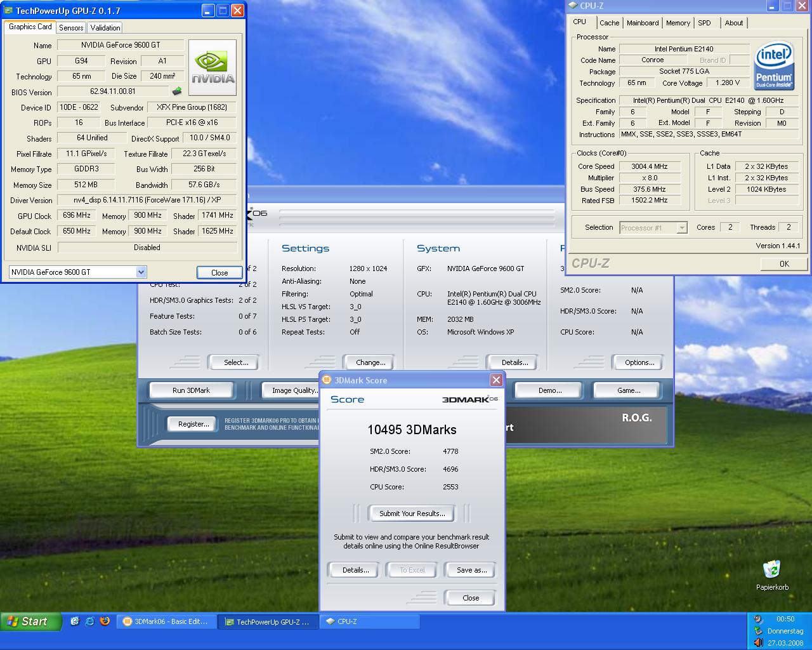Viewport: 812px width, 650px height.
Task: Open the About tab in CPU-Z
Action: click(x=734, y=23)
